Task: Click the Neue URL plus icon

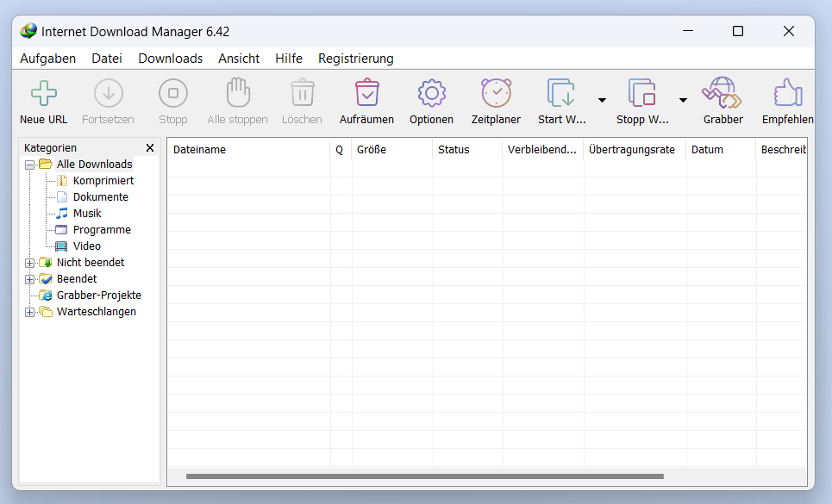Action: pyautogui.click(x=43, y=93)
